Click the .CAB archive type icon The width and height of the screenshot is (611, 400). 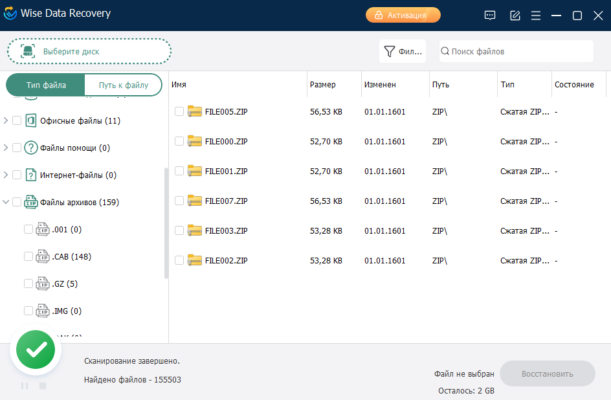point(42,256)
